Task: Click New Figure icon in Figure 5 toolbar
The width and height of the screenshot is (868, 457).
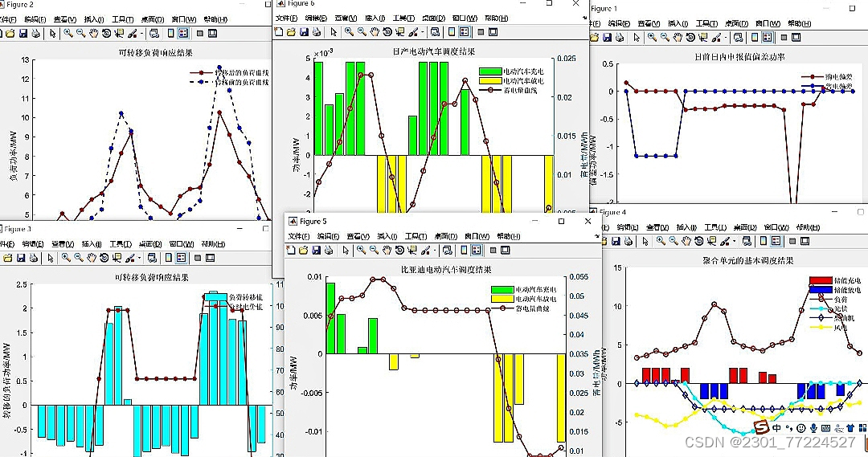Action: [291, 251]
